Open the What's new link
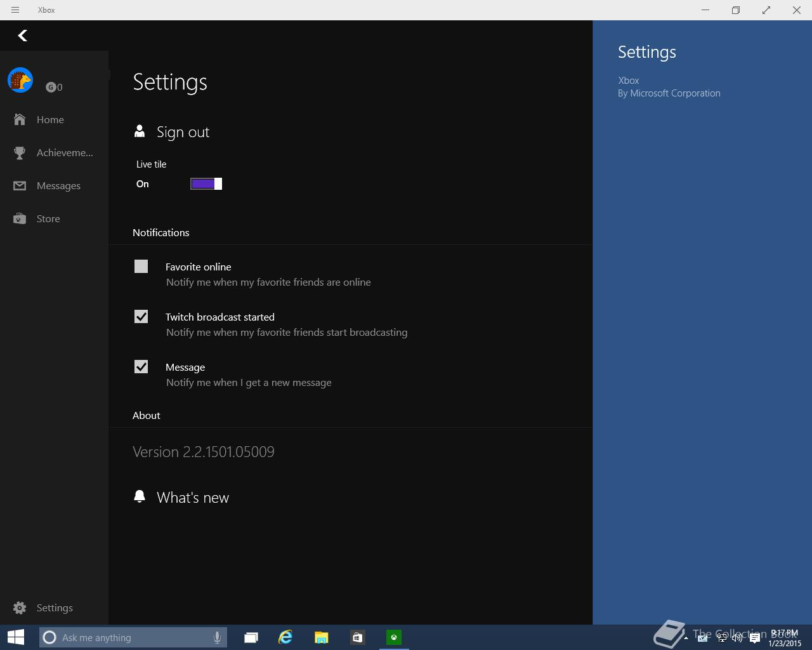The height and width of the screenshot is (650, 812). tap(181, 498)
